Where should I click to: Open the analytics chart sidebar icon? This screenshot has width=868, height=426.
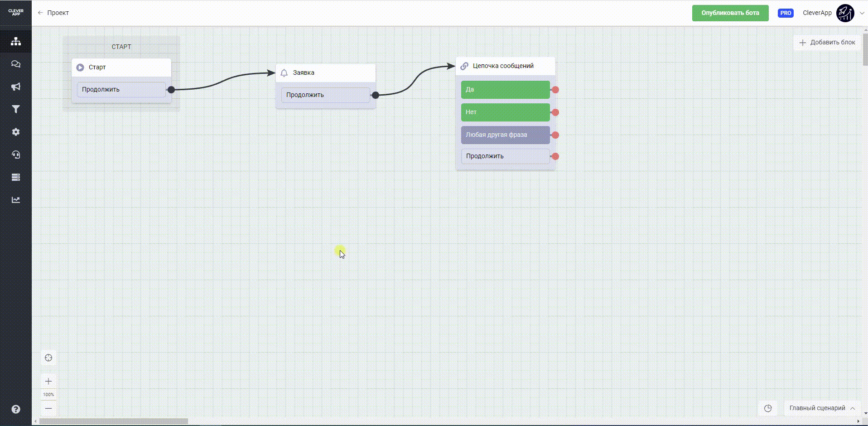pos(16,200)
